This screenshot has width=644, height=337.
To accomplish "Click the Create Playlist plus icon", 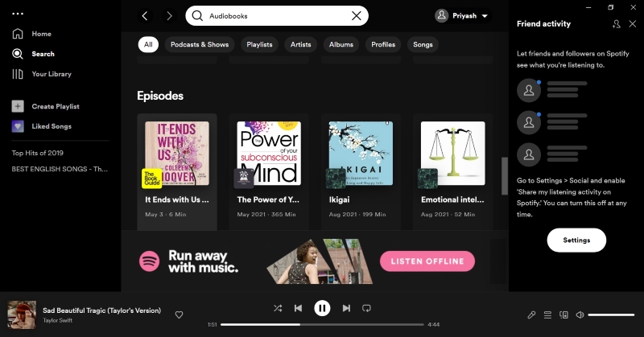I will 18,106.
